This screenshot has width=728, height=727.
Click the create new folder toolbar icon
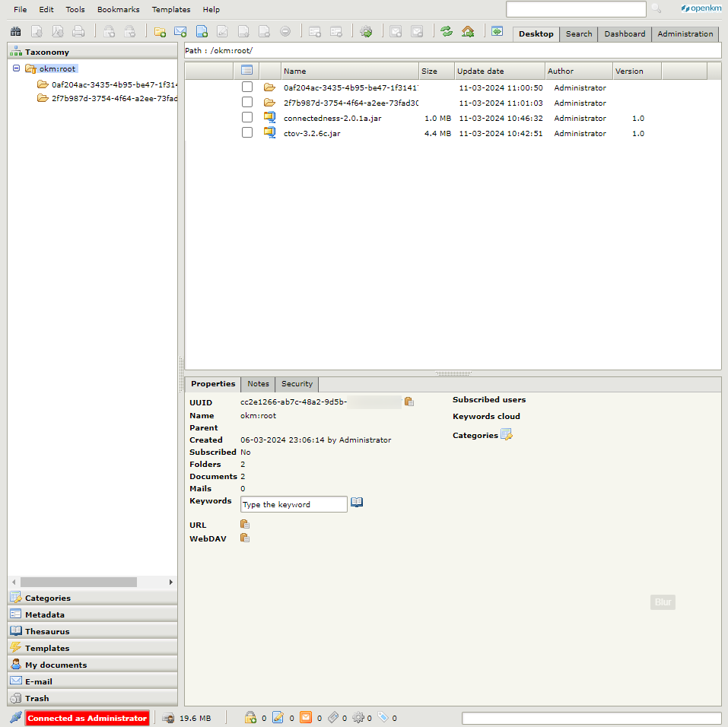click(160, 32)
